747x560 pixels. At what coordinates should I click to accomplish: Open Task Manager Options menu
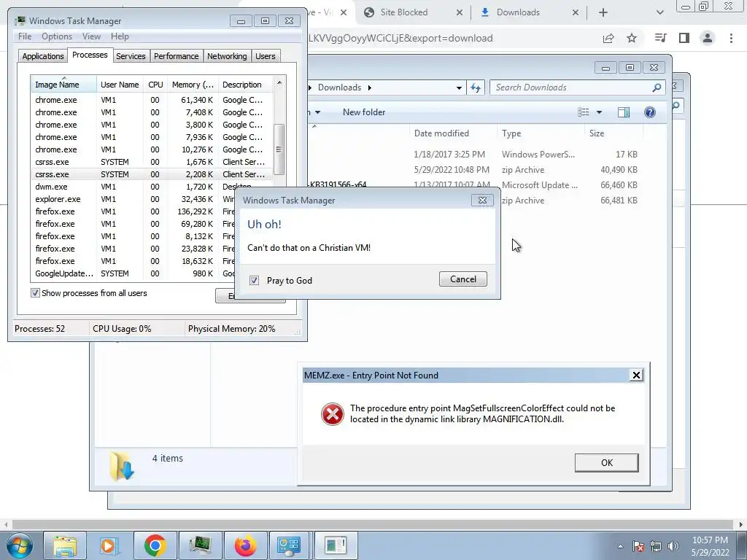click(x=57, y=36)
